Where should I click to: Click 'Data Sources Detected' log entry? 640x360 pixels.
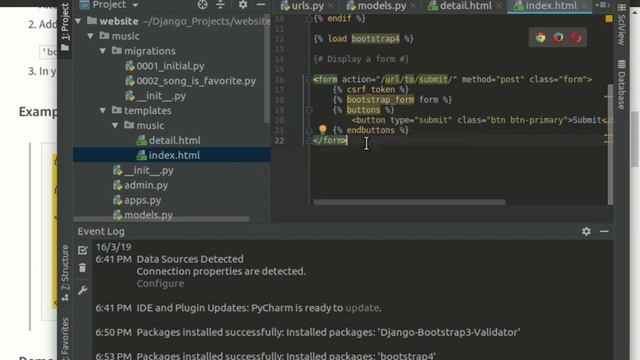190,259
